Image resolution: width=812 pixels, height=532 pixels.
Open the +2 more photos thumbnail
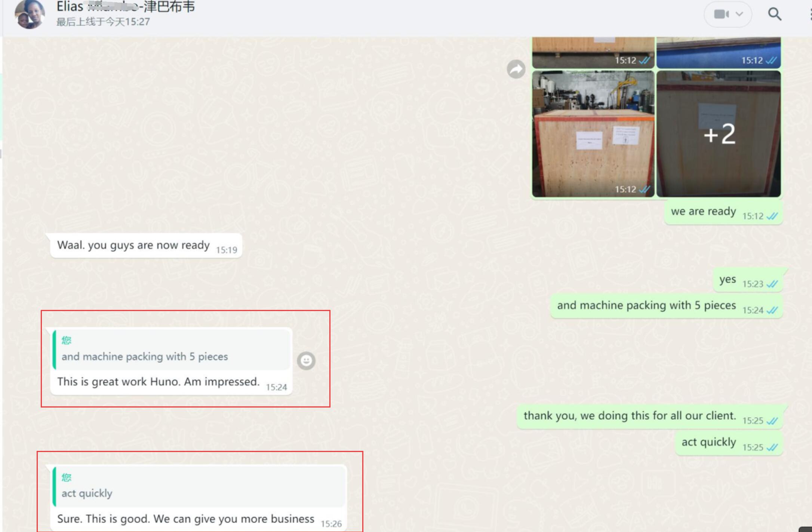point(719,134)
